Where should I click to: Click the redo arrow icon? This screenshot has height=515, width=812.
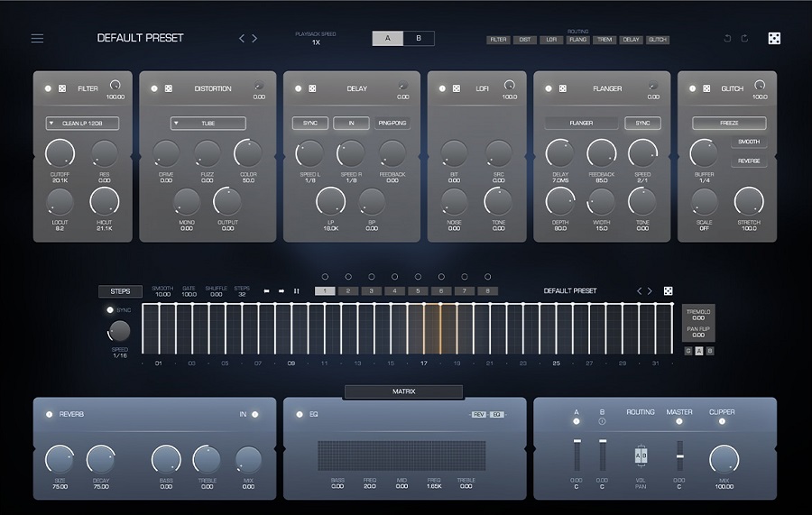(744, 39)
